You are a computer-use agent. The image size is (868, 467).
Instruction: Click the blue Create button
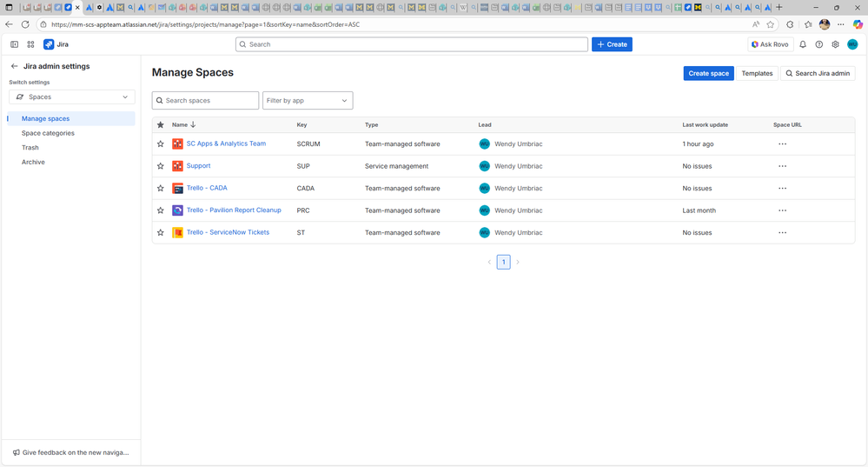612,44
